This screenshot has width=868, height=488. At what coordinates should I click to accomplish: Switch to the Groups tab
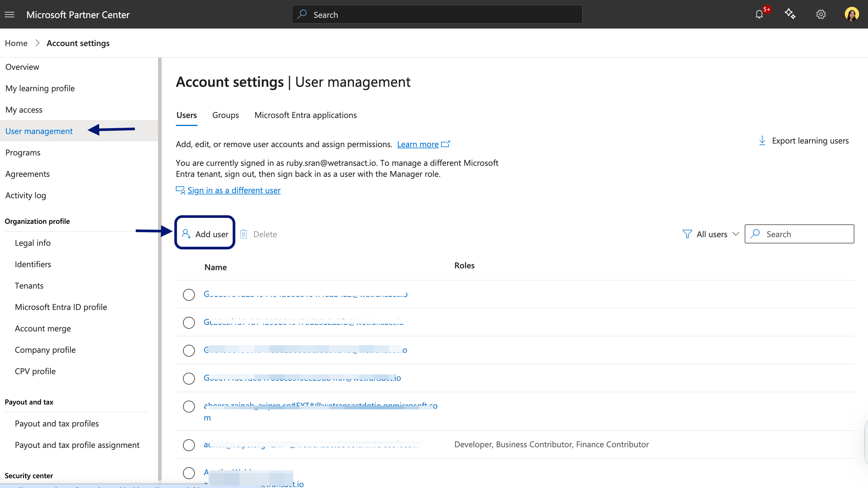(225, 115)
